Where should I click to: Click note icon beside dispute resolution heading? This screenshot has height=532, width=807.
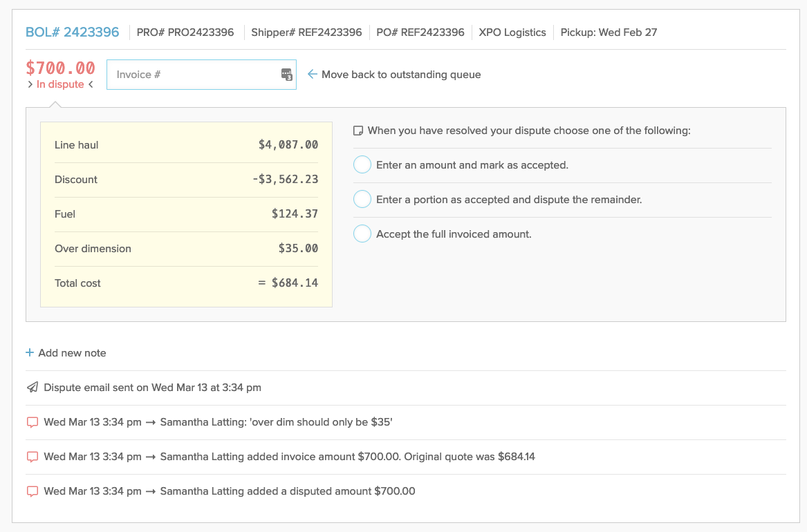[358, 131]
